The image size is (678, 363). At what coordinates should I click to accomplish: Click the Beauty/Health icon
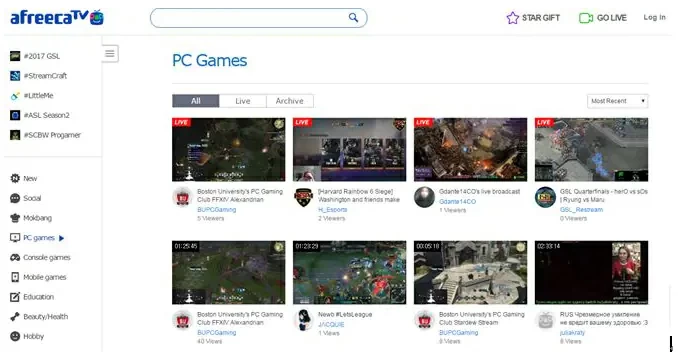coord(15,316)
